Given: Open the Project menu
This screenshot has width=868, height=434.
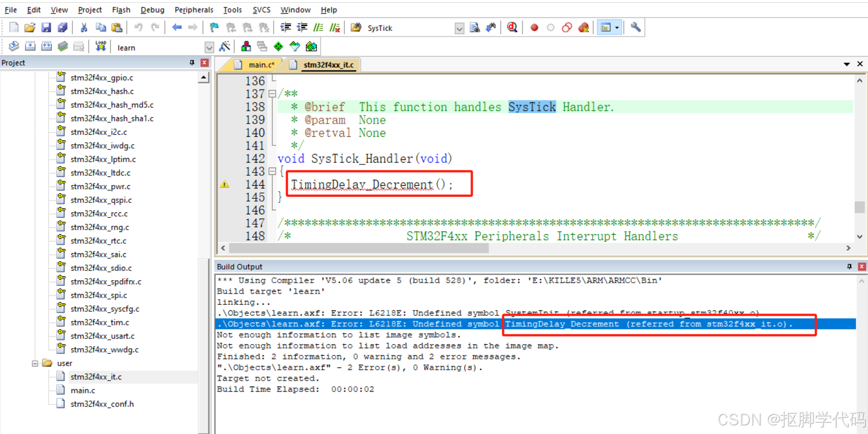Looking at the screenshot, I should [x=90, y=10].
